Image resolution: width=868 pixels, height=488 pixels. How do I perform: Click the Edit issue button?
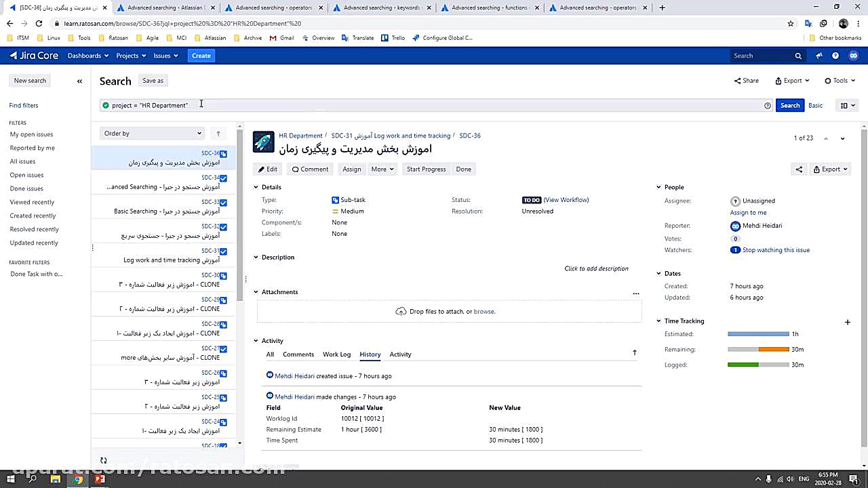coord(268,169)
